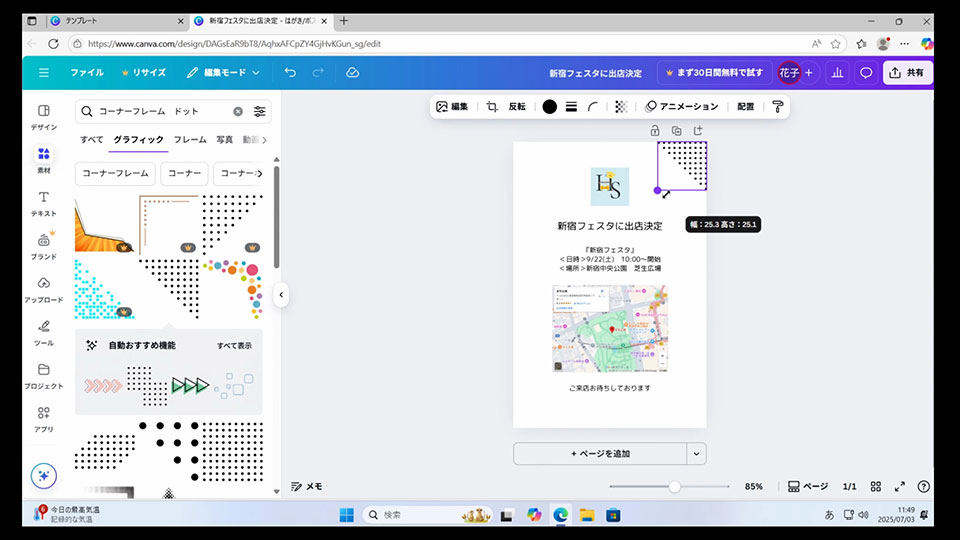
Task: Click the zoom slider handle
Action: [x=674, y=487]
